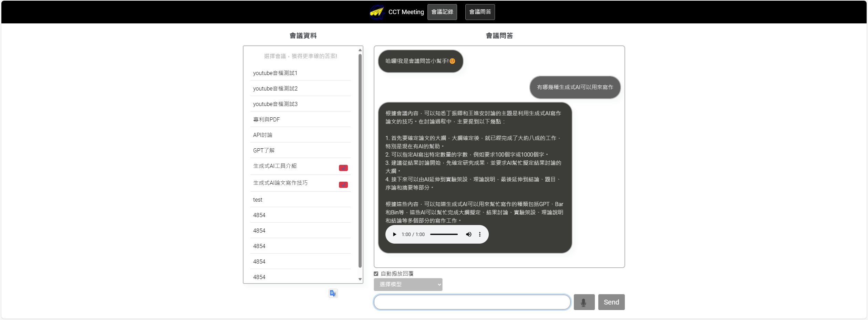Uncheck 自動撥放回覆 checkbox
This screenshot has width=868, height=320.
point(376,274)
